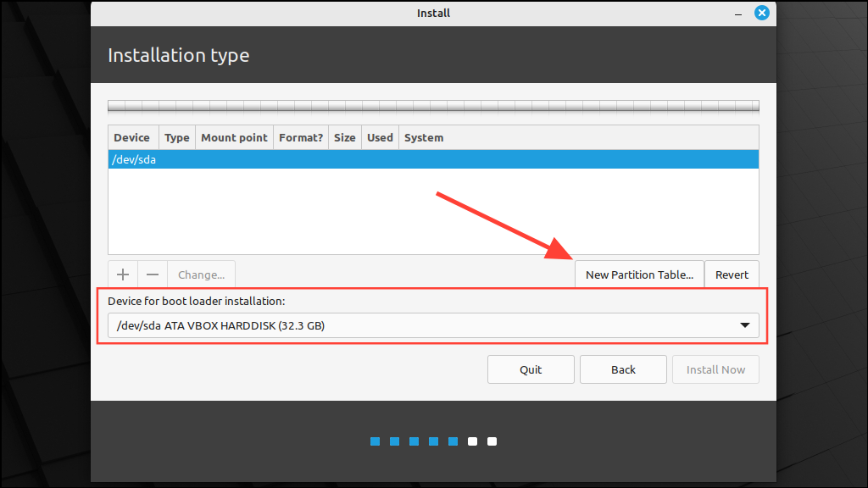Click the Type column header

pyautogui.click(x=176, y=137)
